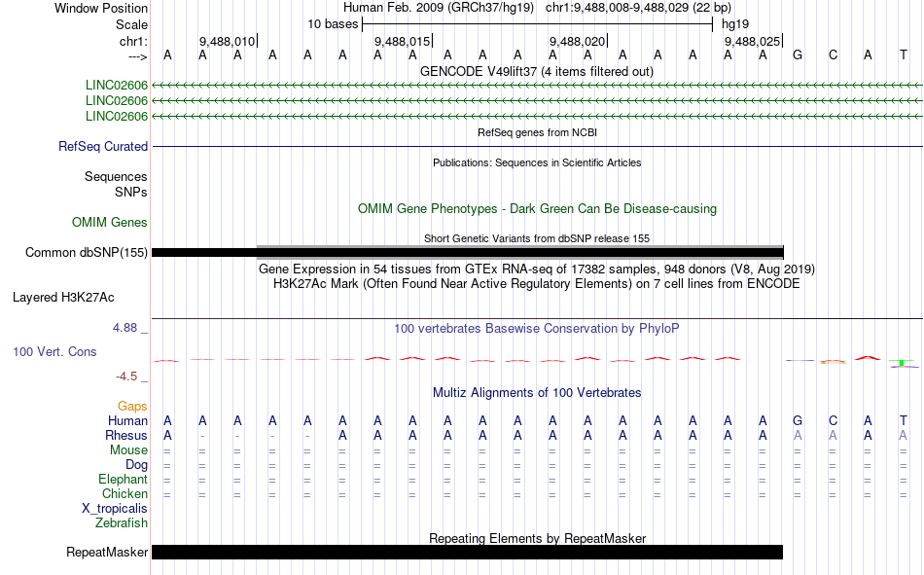Click the Scale track label
Image resolution: width=924 pixels, height=575 pixels.
131,24
